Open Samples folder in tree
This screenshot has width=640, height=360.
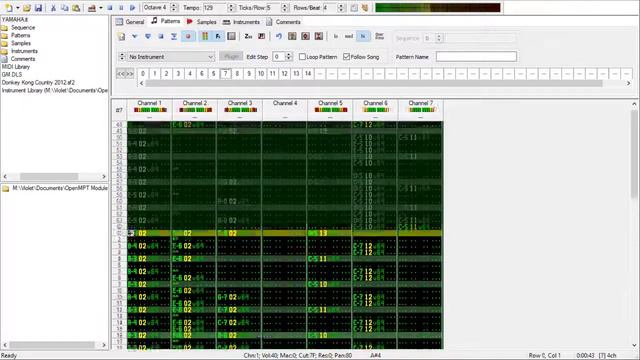tap(21, 43)
